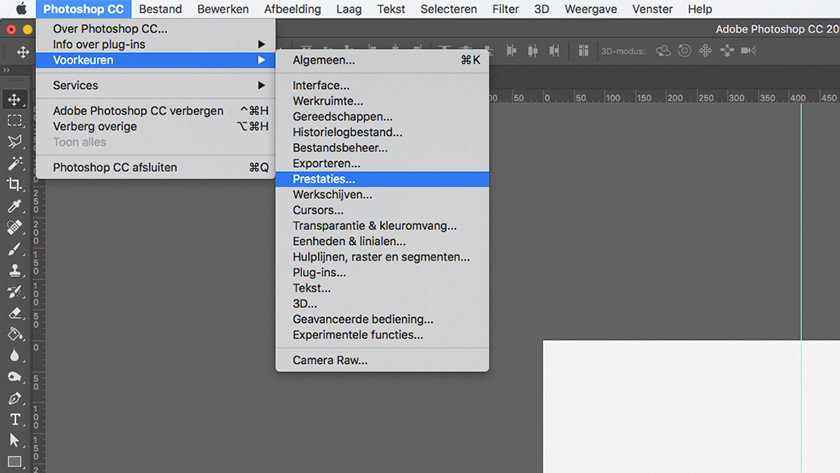Select the Magic Wand tool
The height and width of the screenshot is (473, 840).
pos(14,163)
